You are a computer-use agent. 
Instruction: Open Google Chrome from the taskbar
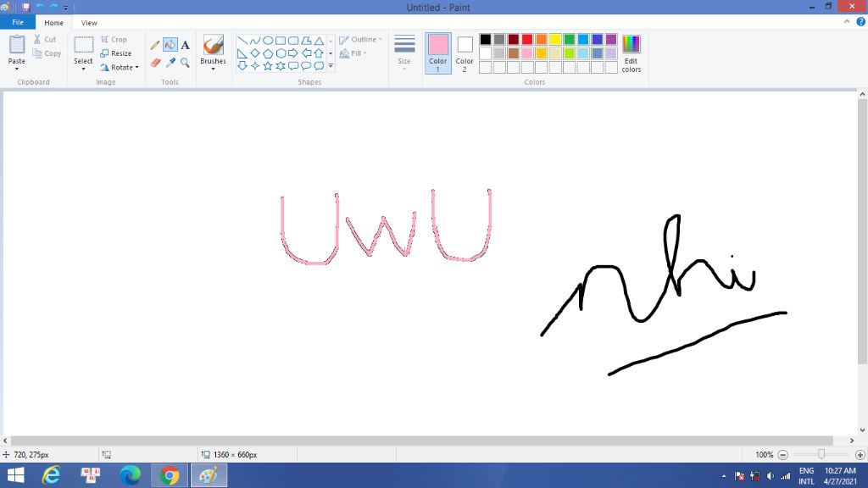(170, 475)
